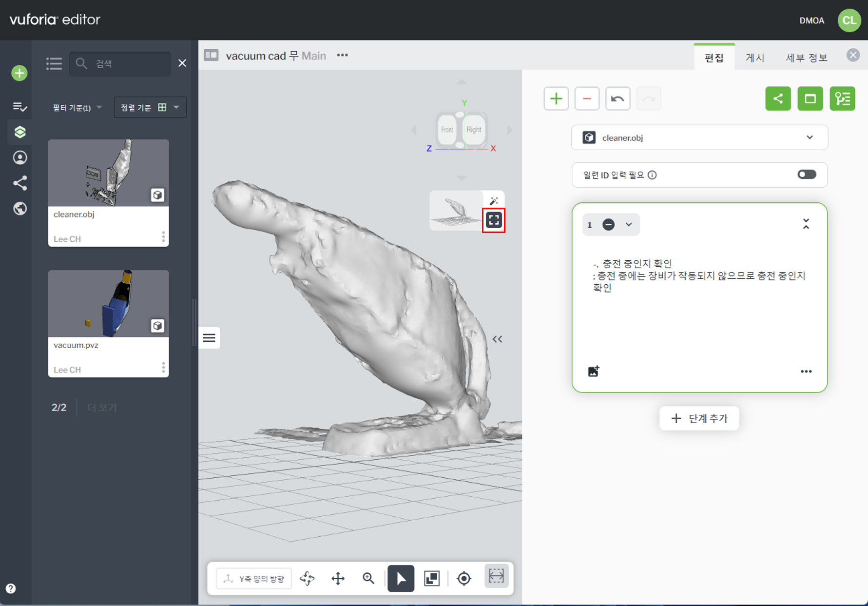Image resolution: width=868 pixels, height=606 pixels.
Task: Select the vacuum.pvz model thumbnail
Action: tap(108, 304)
